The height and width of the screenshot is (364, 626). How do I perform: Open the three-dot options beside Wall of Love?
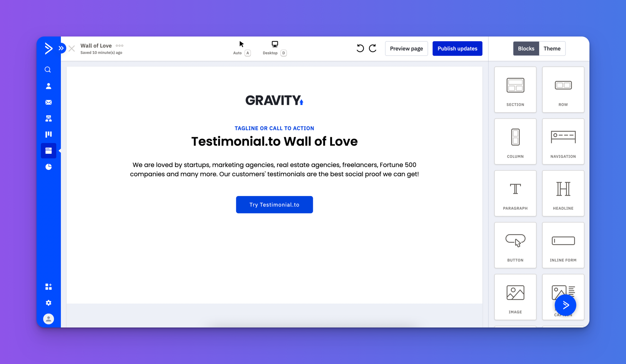120,46
